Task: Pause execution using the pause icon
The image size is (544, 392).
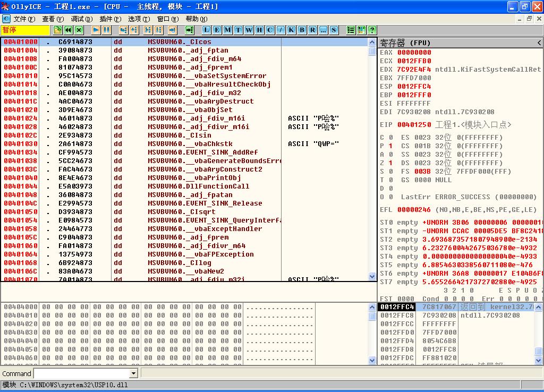Action: 106,30
